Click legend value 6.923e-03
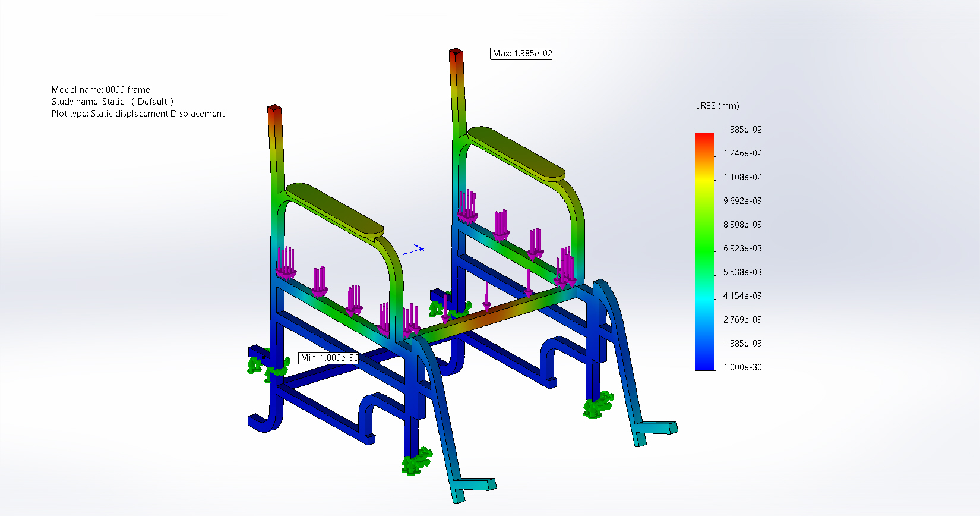980x516 pixels. (742, 248)
